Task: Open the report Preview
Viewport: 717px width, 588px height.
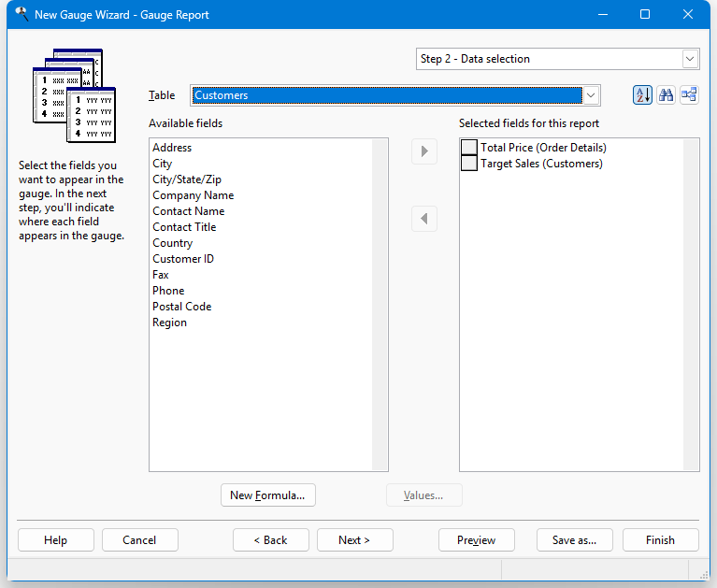Action: (x=476, y=540)
